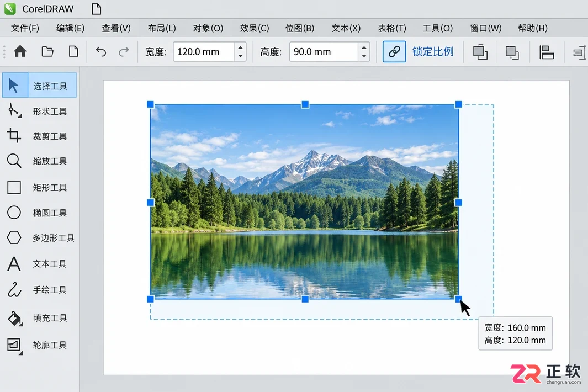Click the width field showing 120.0 mm
Image resolution: width=588 pixels, height=392 pixels.
coord(204,51)
